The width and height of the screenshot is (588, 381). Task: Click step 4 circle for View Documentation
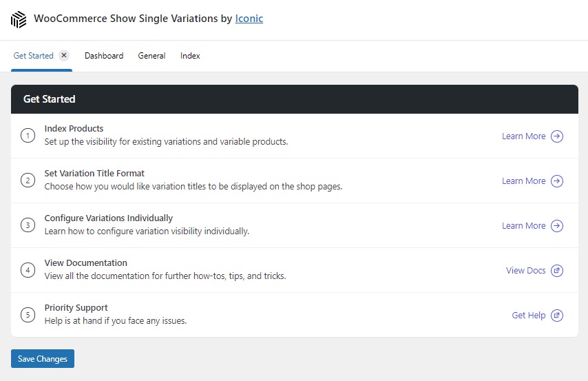coord(28,270)
